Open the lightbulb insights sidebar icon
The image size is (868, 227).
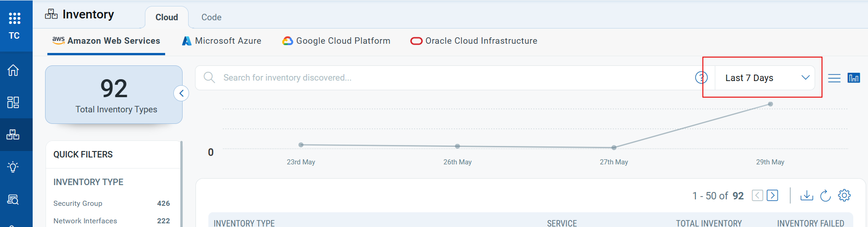click(x=13, y=167)
